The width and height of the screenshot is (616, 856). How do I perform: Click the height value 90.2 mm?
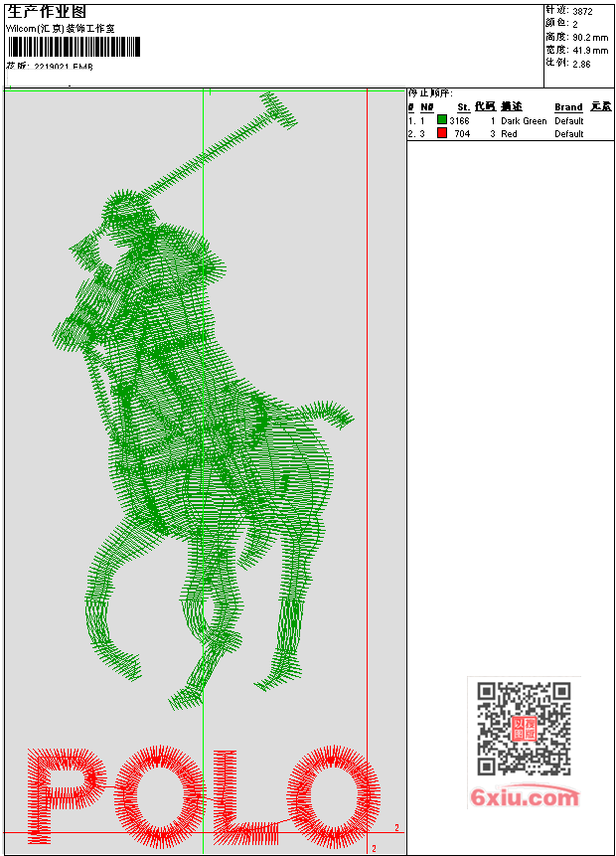coord(590,37)
